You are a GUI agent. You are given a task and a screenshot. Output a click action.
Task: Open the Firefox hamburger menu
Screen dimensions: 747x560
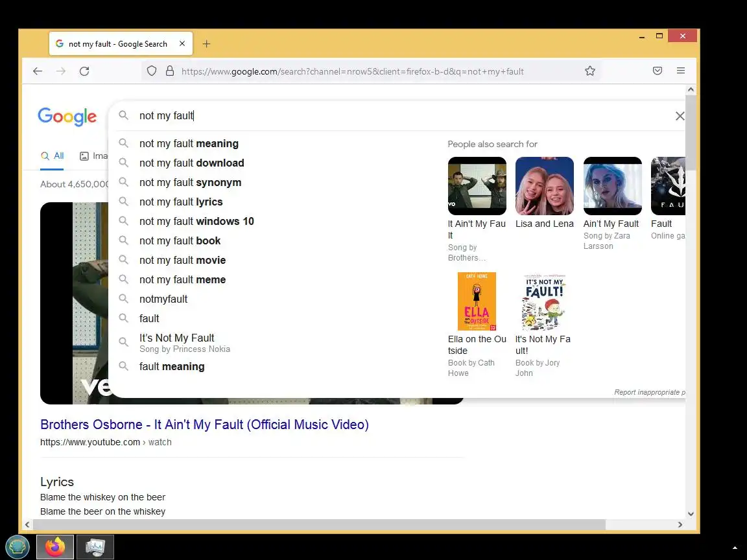pyautogui.click(x=681, y=71)
